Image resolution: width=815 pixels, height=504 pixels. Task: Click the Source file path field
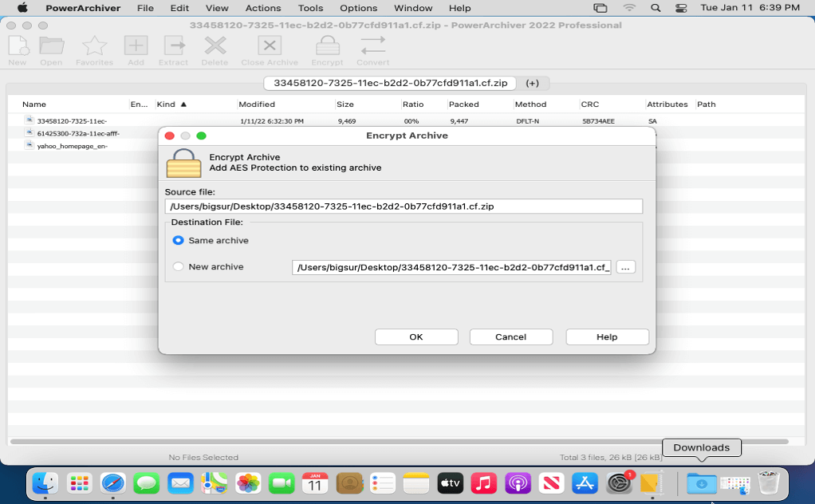click(403, 207)
